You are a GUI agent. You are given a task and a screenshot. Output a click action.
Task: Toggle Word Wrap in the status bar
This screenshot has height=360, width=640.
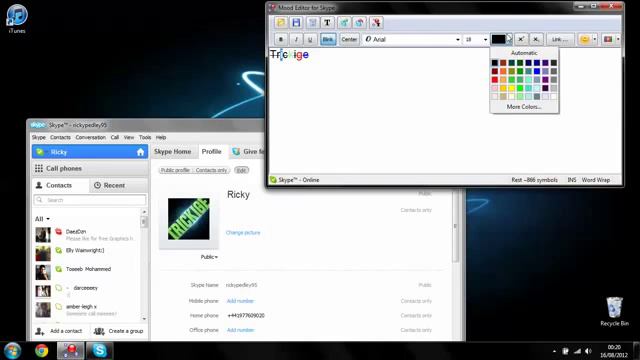(x=596, y=180)
